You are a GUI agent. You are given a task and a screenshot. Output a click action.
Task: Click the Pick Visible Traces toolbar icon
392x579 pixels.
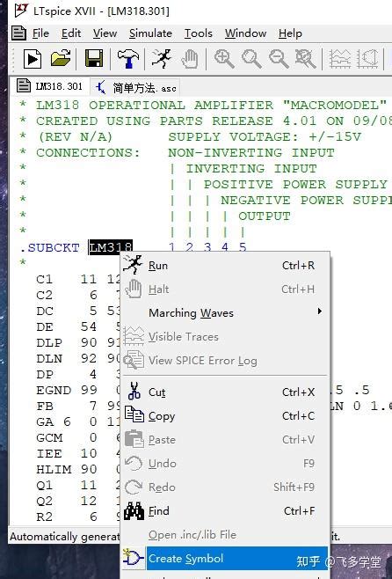pyautogui.click(x=367, y=59)
